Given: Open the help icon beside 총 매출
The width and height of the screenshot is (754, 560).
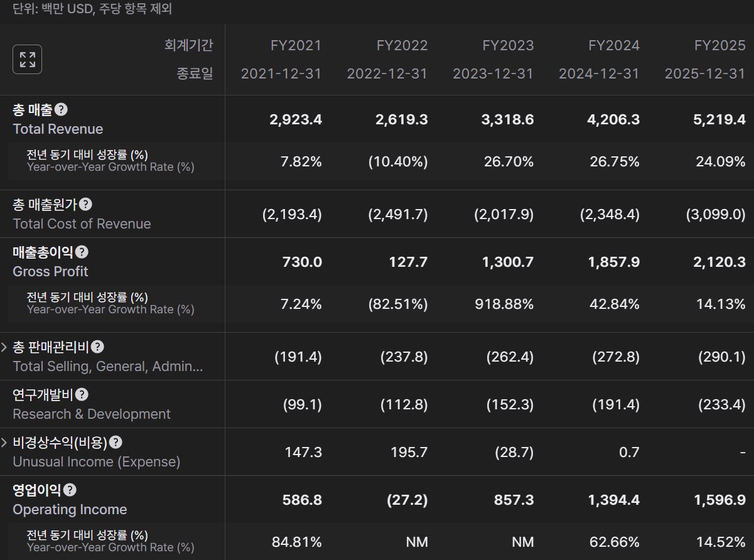Looking at the screenshot, I should click(x=61, y=109).
